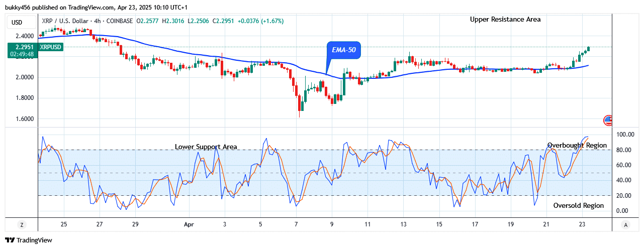The width and height of the screenshot is (644, 249).
Task: Click the TradingView logo at bottom
Action: pyautogui.click(x=29, y=240)
